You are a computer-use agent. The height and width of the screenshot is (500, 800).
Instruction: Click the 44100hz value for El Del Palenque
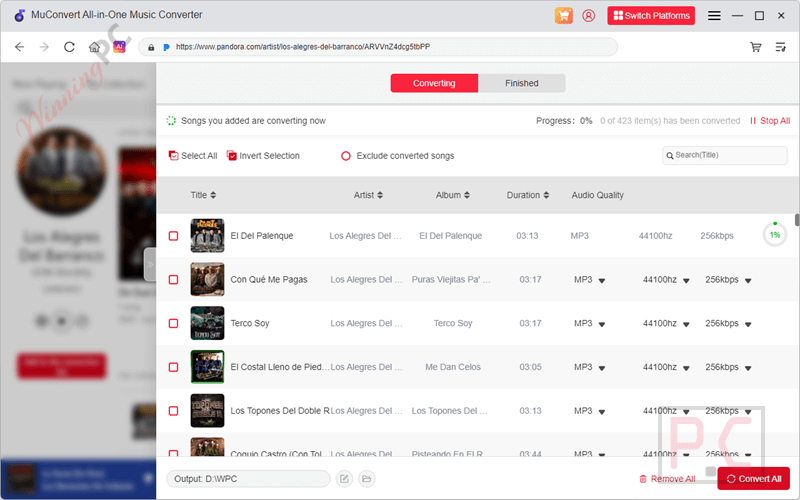[x=656, y=236]
